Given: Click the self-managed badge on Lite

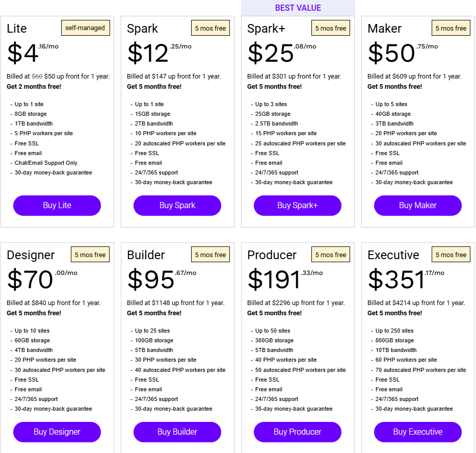Looking at the screenshot, I should tap(86, 28).
